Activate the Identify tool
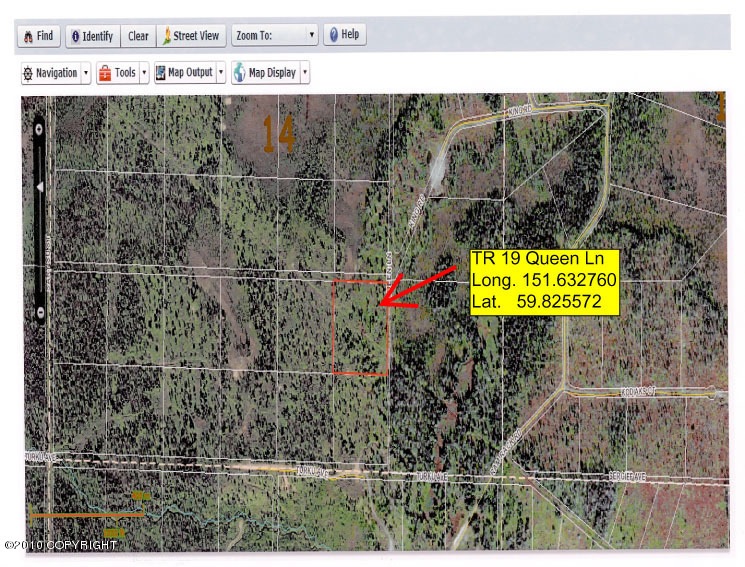The height and width of the screenshot is (567, 745). 93,36
